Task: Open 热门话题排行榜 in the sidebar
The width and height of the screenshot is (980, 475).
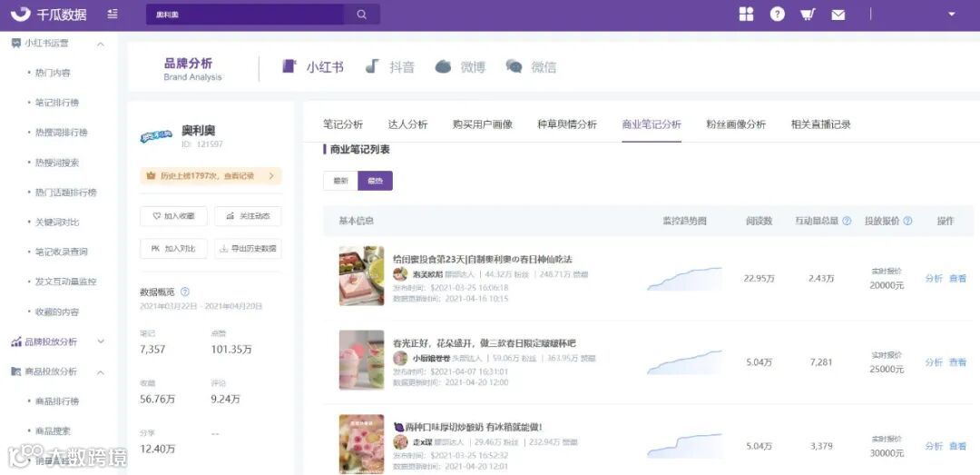Action: [65, 193]
